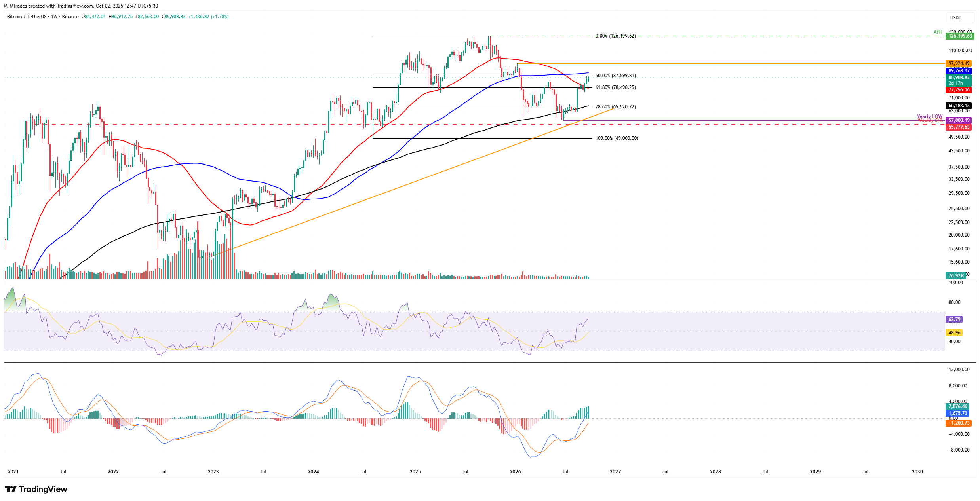The width and height of the screenshot is (980, 501).
Task: Click the close value C85,908.82
Action: pyautogui.click(x=173, y=17)
